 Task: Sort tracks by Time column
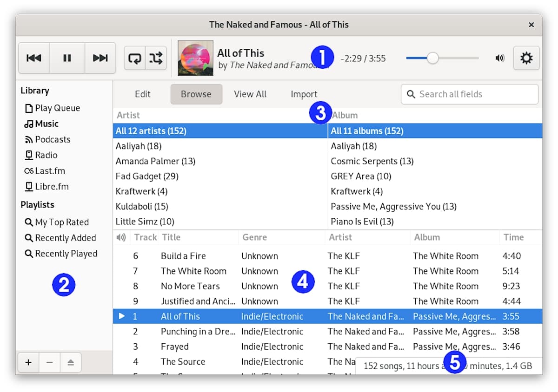[521, 237]
